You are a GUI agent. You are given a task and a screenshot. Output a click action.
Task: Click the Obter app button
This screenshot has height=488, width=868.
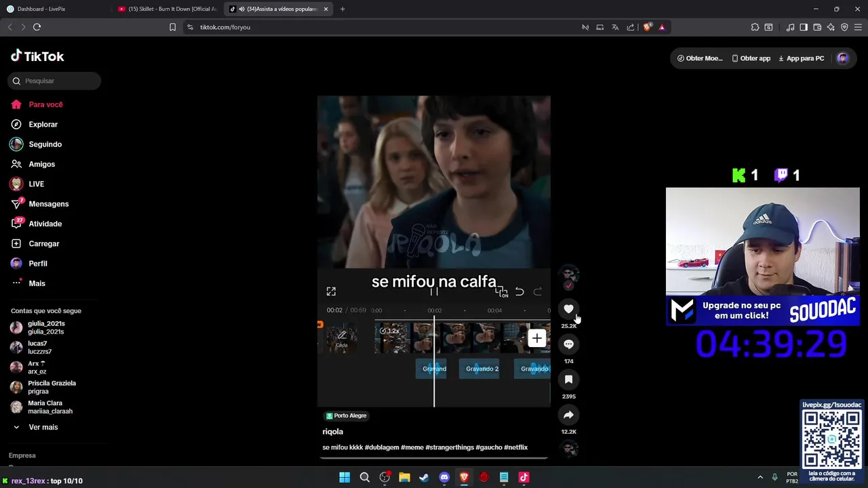[x=751, y=58]
